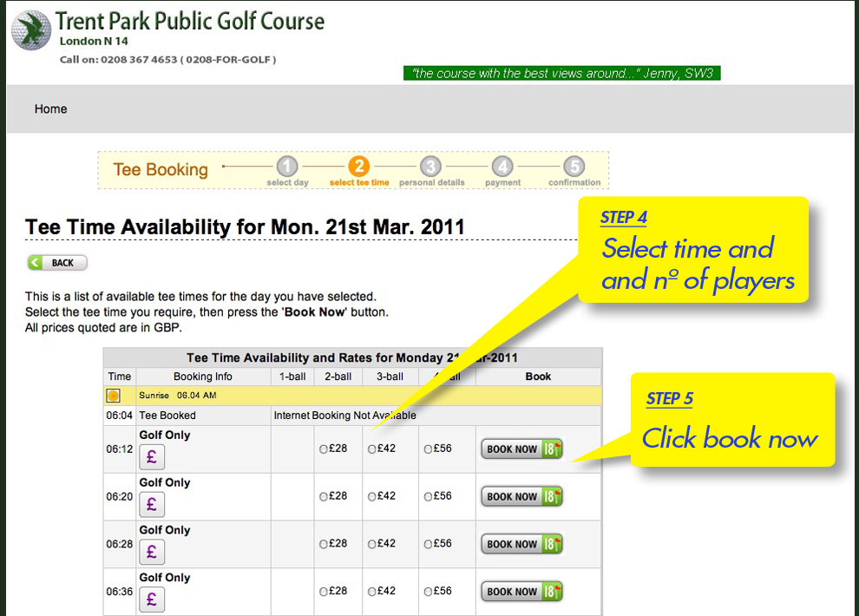The height and width of the screenshot is (616, 859).
Task: Click the pound price icon for 06:20
Action: click(152, 504)
